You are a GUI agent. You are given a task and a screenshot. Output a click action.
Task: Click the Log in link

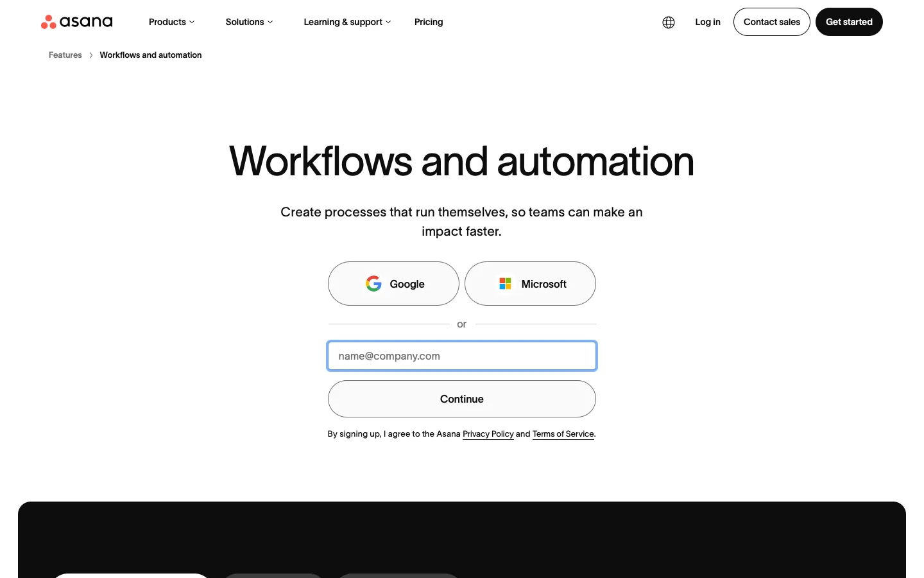coord(708,22)
